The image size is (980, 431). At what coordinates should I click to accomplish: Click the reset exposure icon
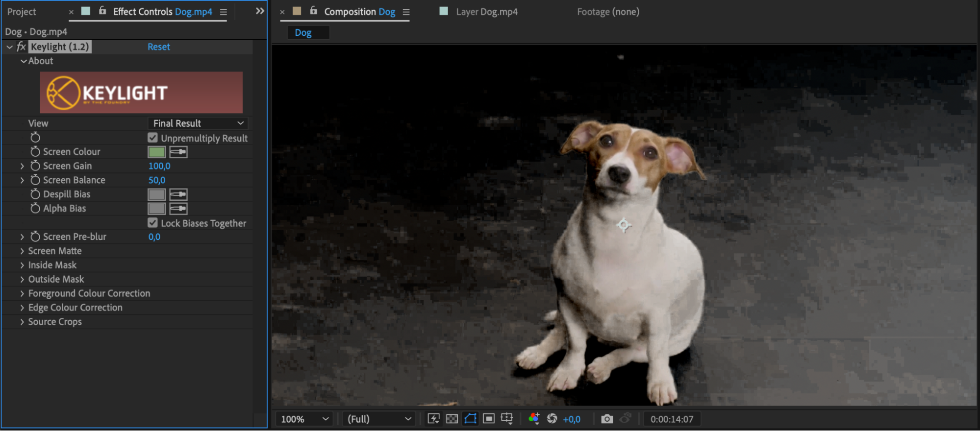[552, 419]
